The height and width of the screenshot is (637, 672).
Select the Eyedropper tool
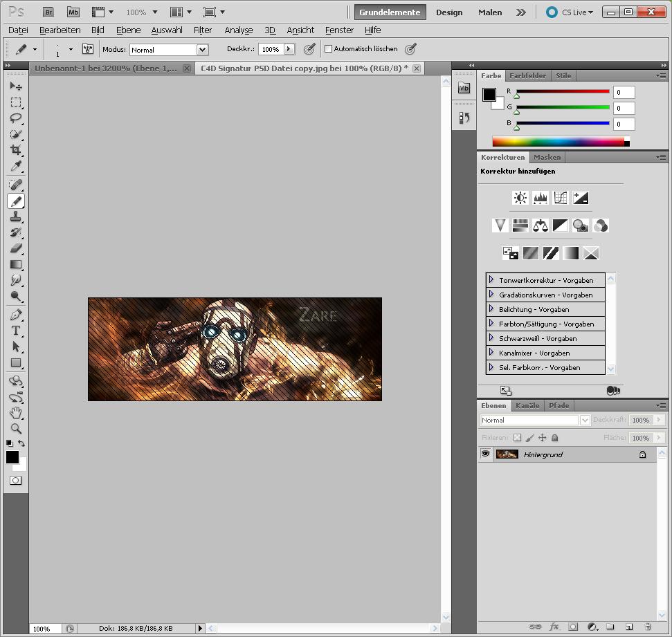[x=16, y=167]
